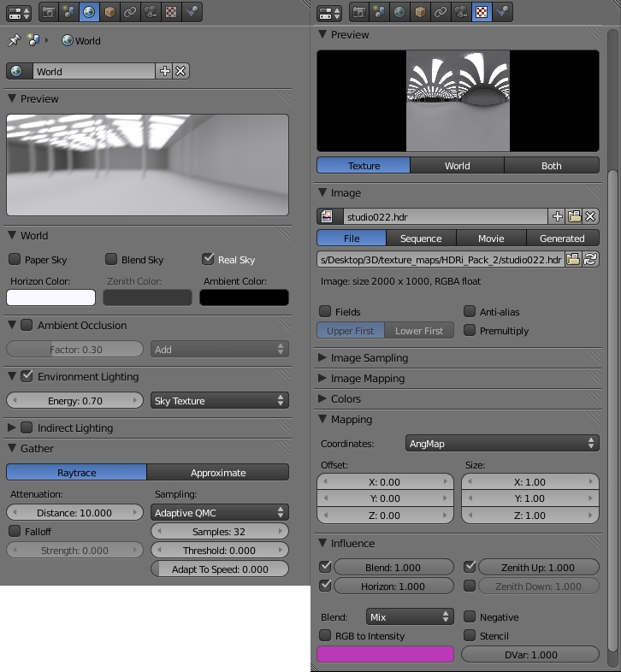Add a new world datablock
Image resolution: width=621 pixels, height=672 pixels.
(x=165, y=71)
